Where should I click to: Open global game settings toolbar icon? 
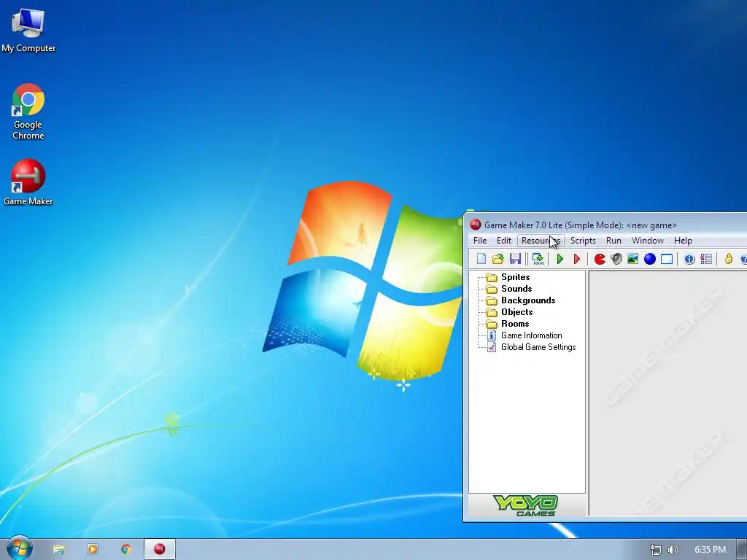click(706, 259)
